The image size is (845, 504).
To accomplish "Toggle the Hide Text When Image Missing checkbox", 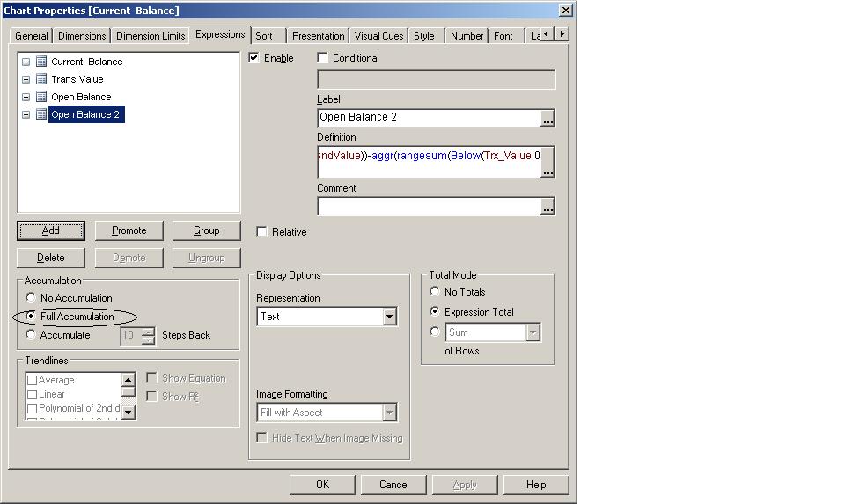I will point(262,437).
